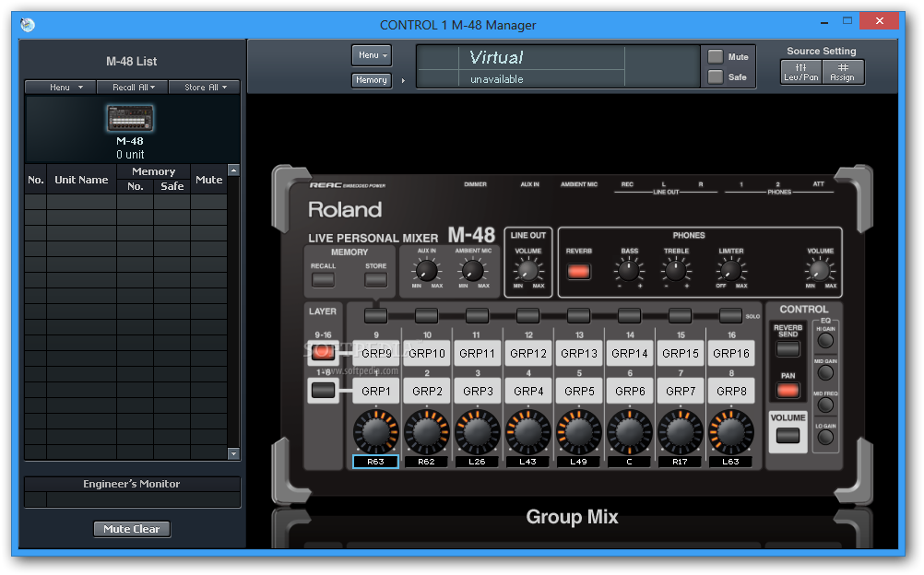
Task: Open the Recall All dropdown
Action: [x=133, y=88]
